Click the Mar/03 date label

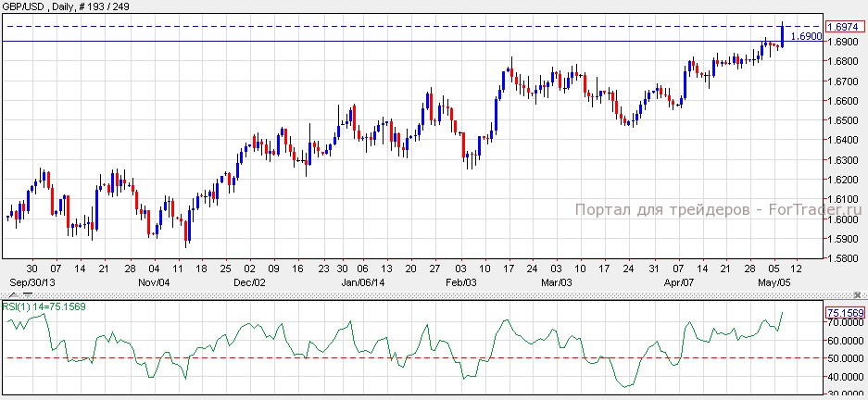[557, 281]
